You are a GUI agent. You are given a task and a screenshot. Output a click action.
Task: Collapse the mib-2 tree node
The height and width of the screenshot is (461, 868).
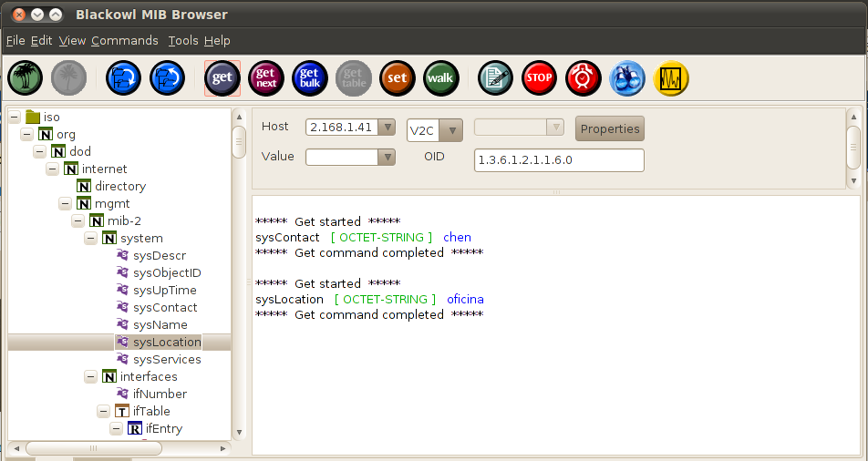point(78,220)
